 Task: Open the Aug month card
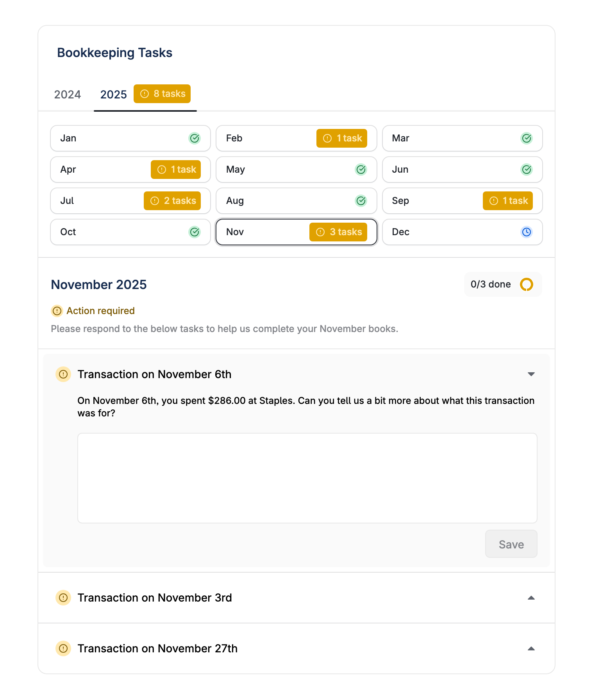coord(296,201)
